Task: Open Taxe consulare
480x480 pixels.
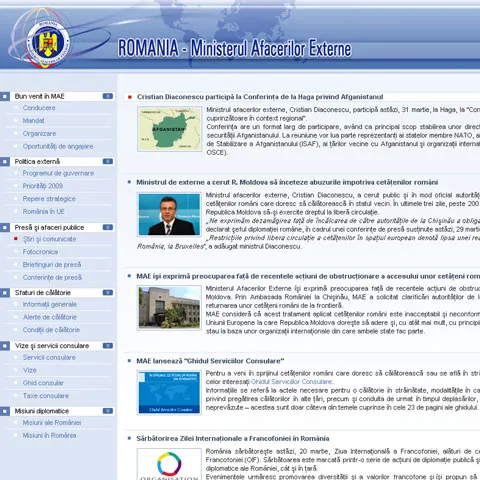Action: click(46, 396)
